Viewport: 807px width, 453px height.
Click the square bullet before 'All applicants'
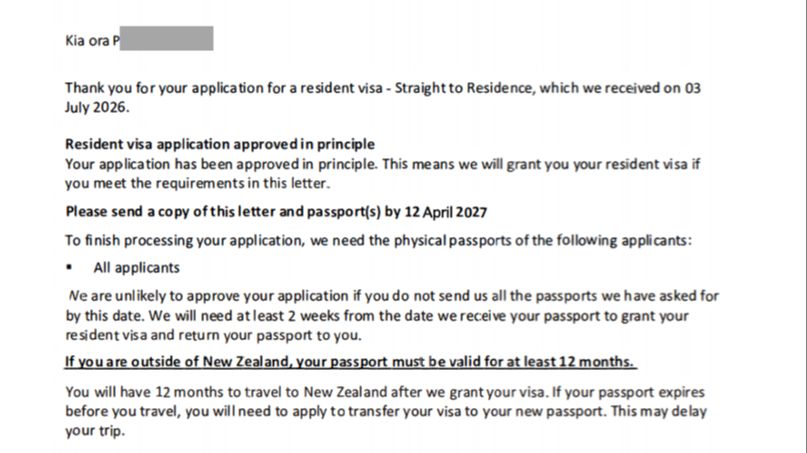[69, 267]
